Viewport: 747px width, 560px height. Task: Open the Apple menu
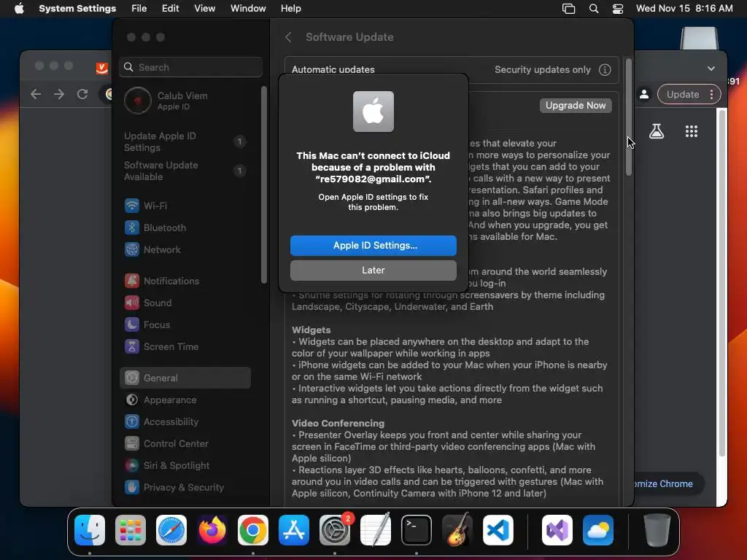(x=19, y=9)
